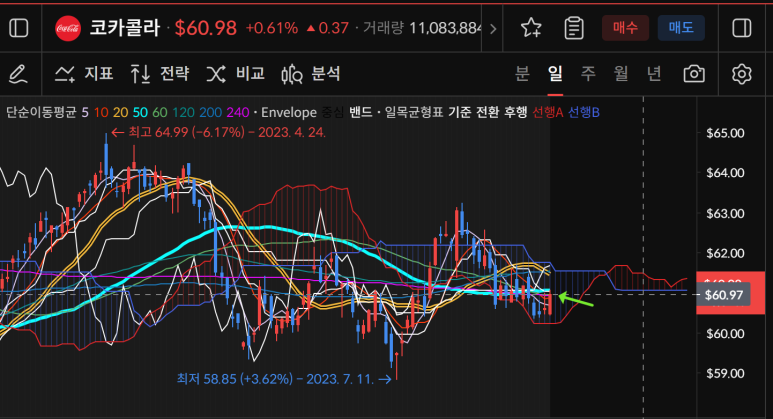Open the 전략 strategy menu
The width and height of the screenshot is (773, 419).
point(160,74)
